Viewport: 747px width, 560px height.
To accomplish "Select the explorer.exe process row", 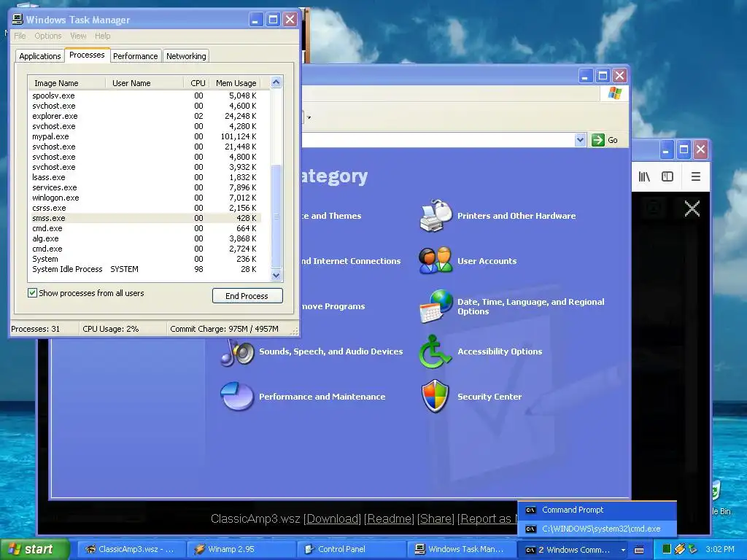I will click(x=144, y=116).
